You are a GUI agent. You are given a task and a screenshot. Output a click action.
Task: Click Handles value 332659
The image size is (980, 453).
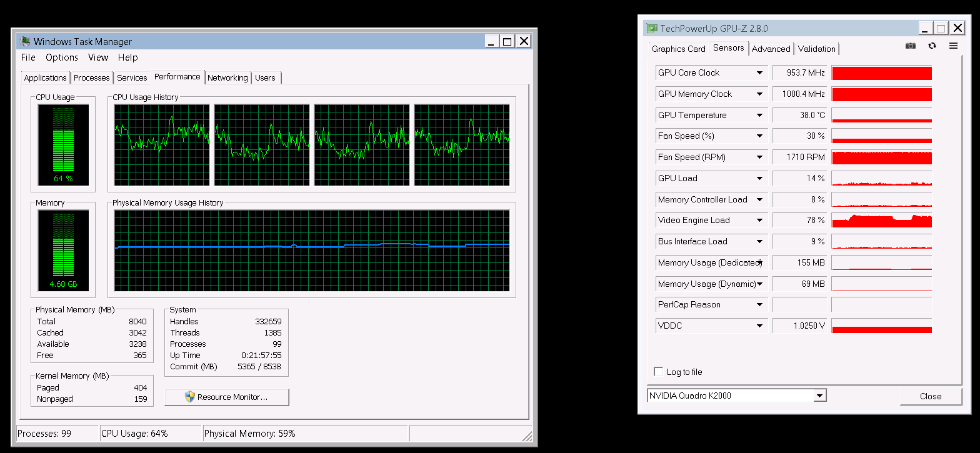(x=268, y=321)
